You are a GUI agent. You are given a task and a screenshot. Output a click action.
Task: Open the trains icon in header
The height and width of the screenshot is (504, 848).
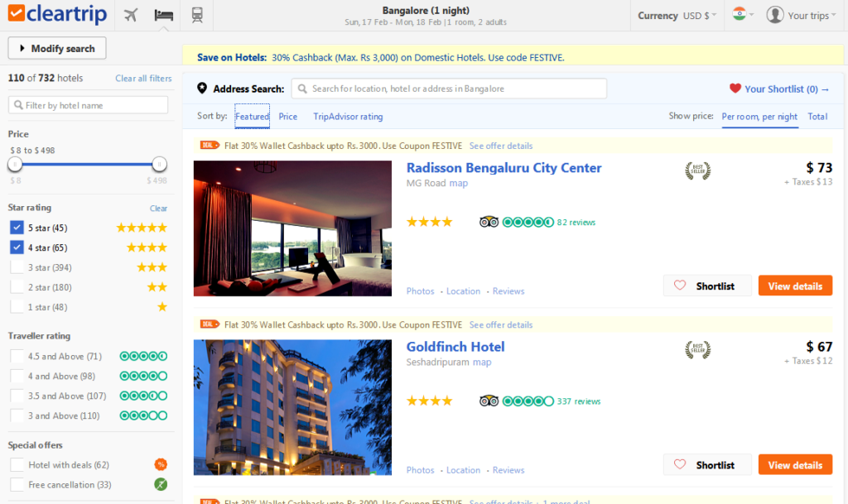(x=197, y=15)
